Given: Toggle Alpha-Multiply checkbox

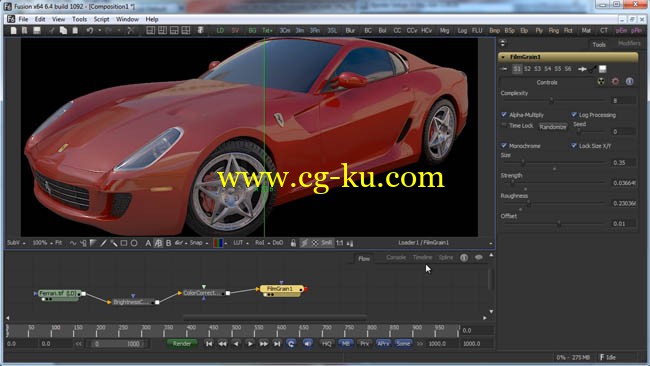Looking at the screenshot, I should tap(504, 115).
